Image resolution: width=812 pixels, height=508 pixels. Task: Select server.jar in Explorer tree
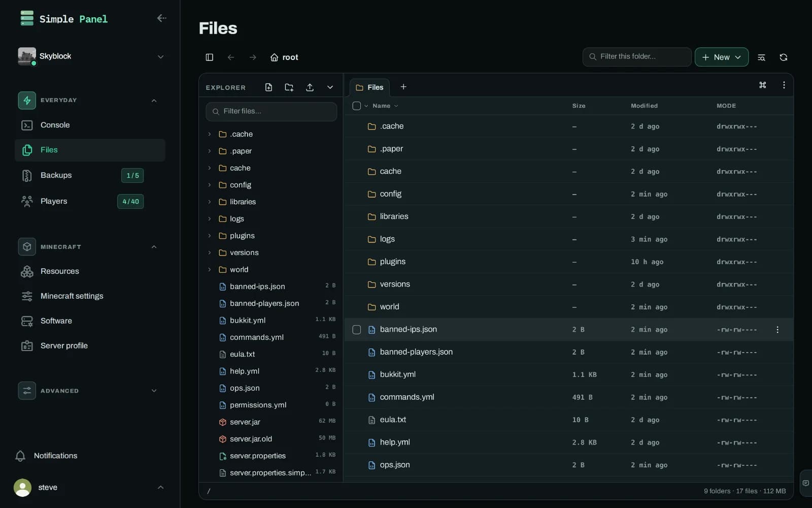(x=271, y=422)
